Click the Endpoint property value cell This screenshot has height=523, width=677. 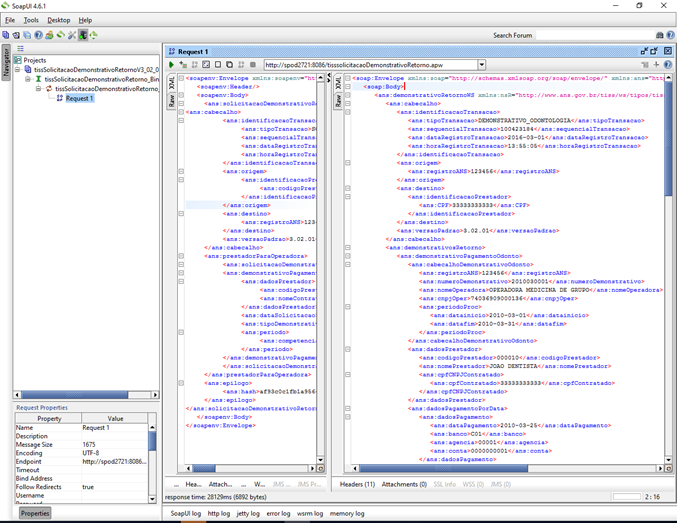pyautogui.click(x=113, y=462)
